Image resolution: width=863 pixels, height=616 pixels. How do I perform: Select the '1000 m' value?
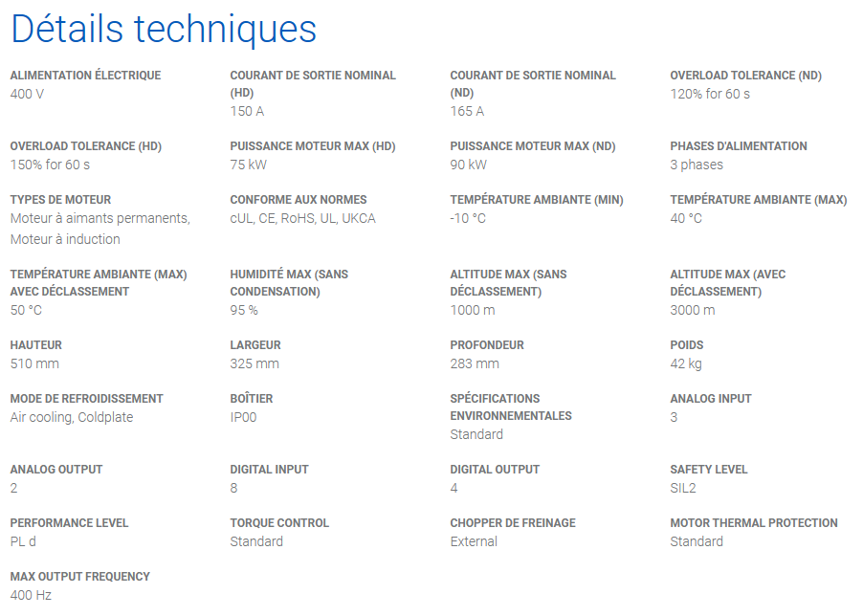pyautogui.click(x=473, y=310)
